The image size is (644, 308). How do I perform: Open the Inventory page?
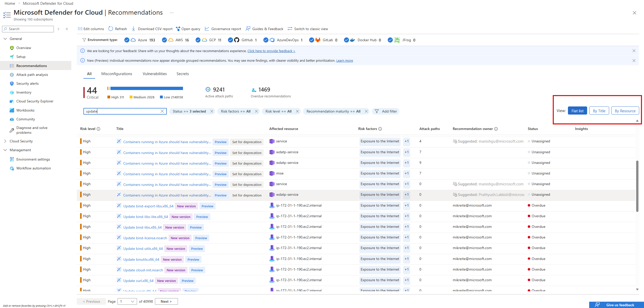(24, 92)
